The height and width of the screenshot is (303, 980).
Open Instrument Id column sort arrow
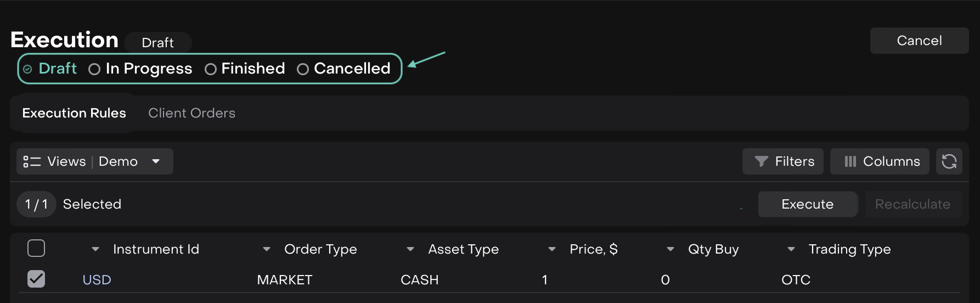pos(95,249)
